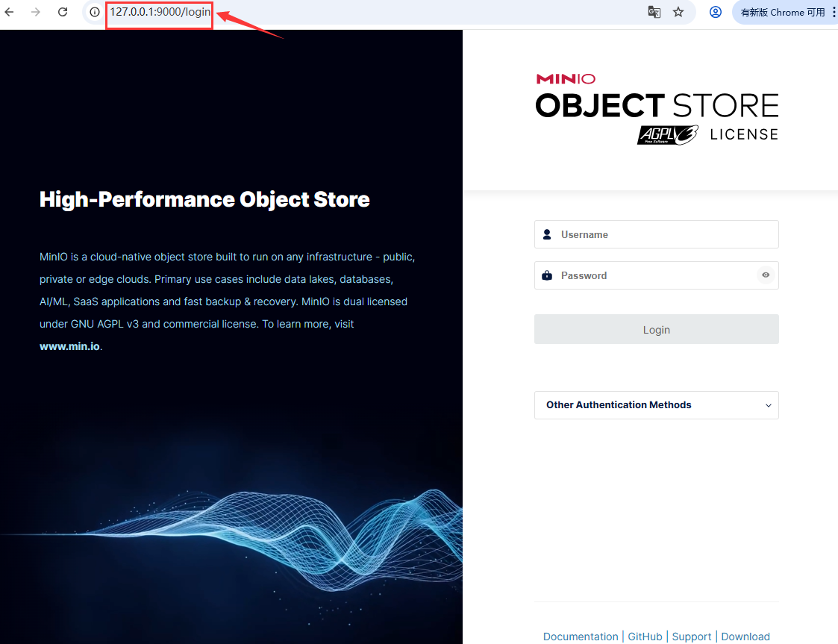
Task: Reload the page with refresh icon
Action: pyautogui.click(x=63, y=12)
